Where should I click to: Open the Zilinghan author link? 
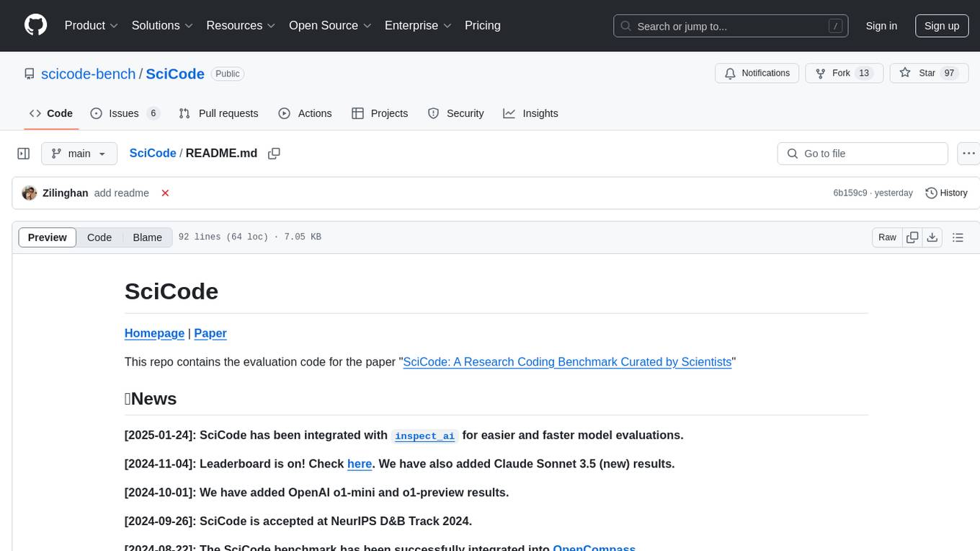pos(66,193)
